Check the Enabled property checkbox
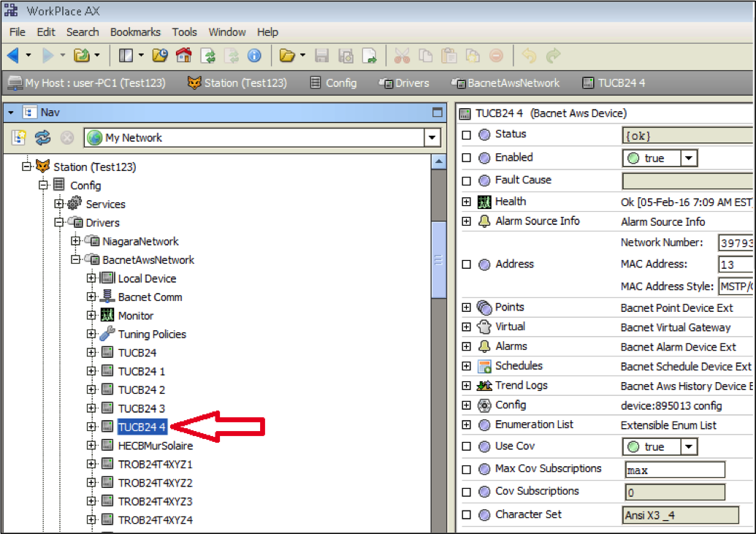The height and width of the screenshot is (534, 756). click(466, 158)
